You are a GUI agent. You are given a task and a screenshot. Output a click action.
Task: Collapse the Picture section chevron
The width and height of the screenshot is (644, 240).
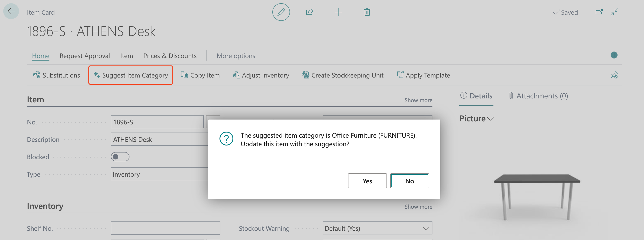point(490,119)
